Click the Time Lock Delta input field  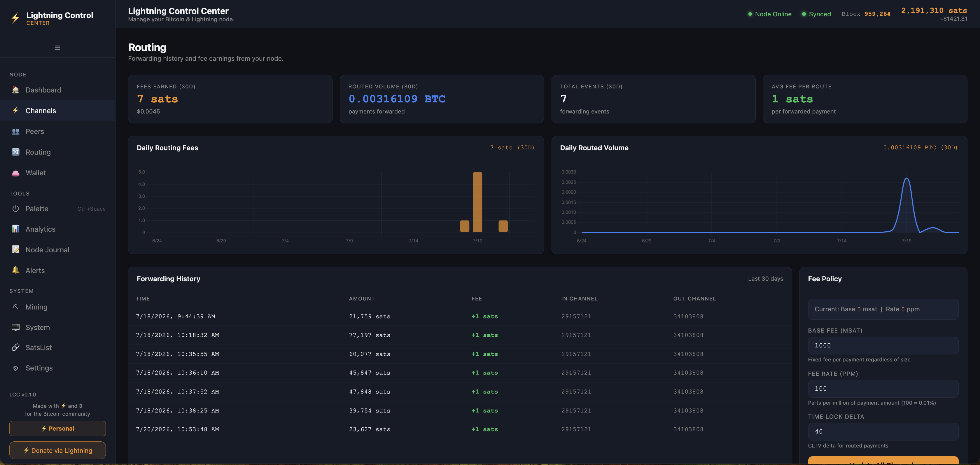click(x=883, y=431)
